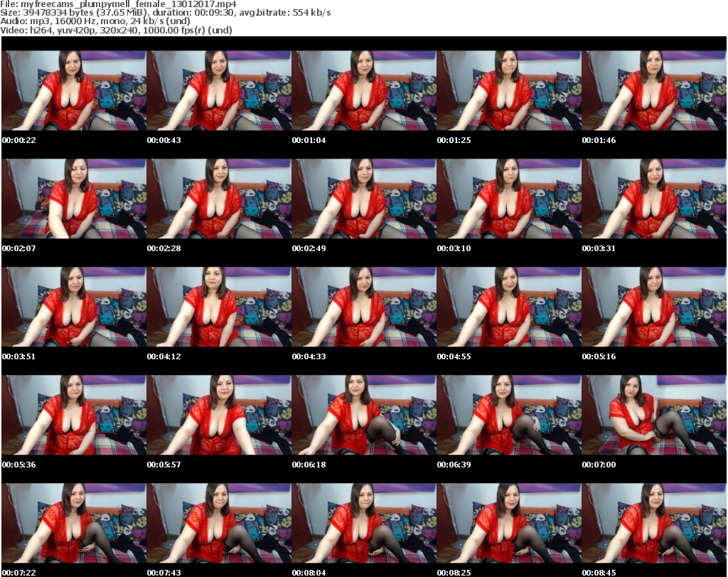This screenshot has height=577, width=728.
Task: Select the thumbnail frame at 00:04:33
Action: [x=364, y=307]
